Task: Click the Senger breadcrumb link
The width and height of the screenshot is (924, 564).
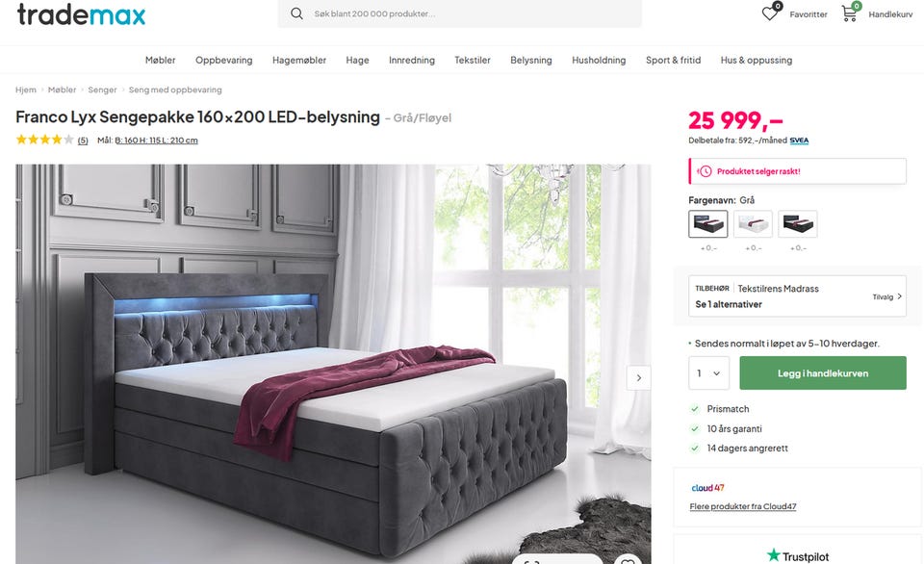Action: click(x=103, y=90)
